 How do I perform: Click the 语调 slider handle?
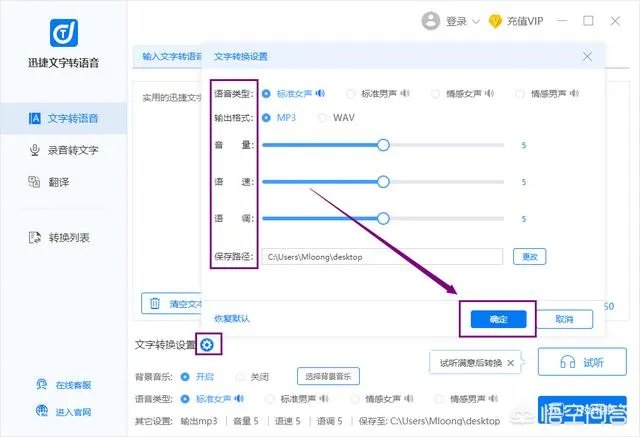tap(383, 218)
